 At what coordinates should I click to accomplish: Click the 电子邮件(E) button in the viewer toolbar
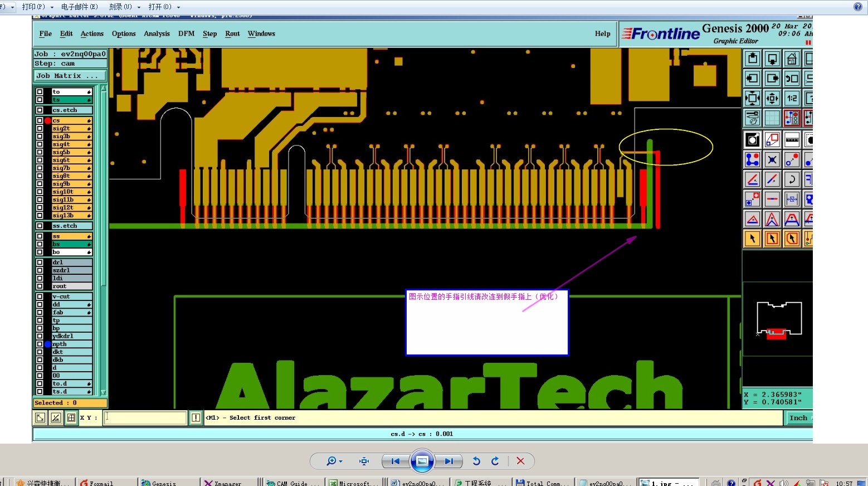79,7
